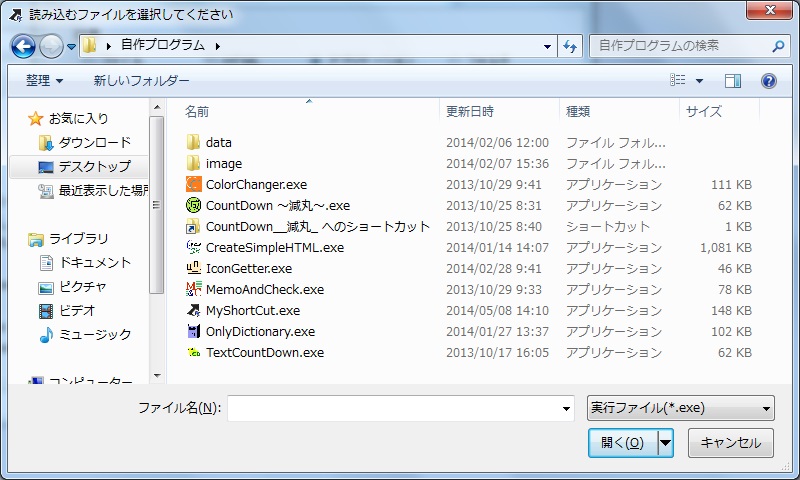Click the ミュージック music note icon
This screenshot has width=800, height=480.
click(46, 335)
